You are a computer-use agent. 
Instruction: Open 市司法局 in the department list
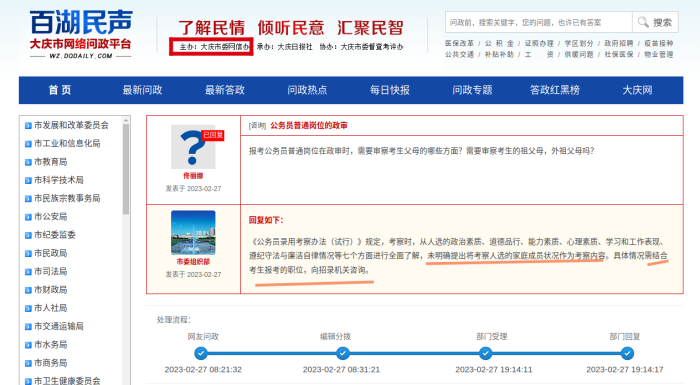[x=50, y=272]
